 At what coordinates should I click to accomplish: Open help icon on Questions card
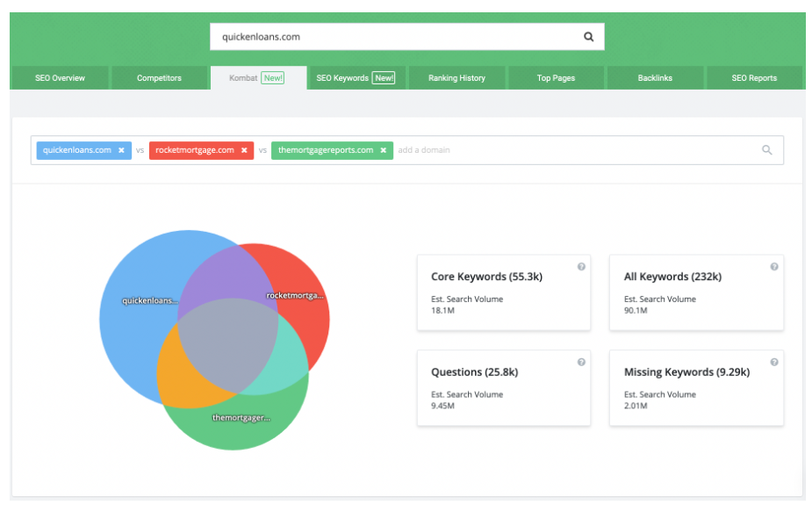pyautogui.click(x=581, y=362)
